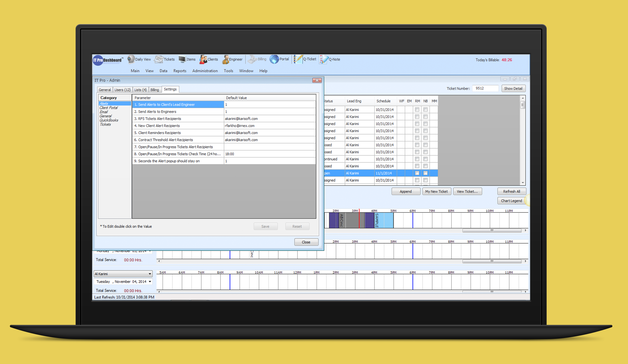
Task: Switch to the Users (12) tab
Action: tap(122, 90)
